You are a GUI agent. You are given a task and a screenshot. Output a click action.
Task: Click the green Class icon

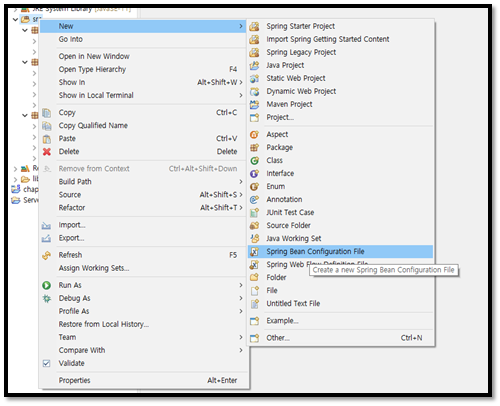pyautogui.click(x=254, y=160)
